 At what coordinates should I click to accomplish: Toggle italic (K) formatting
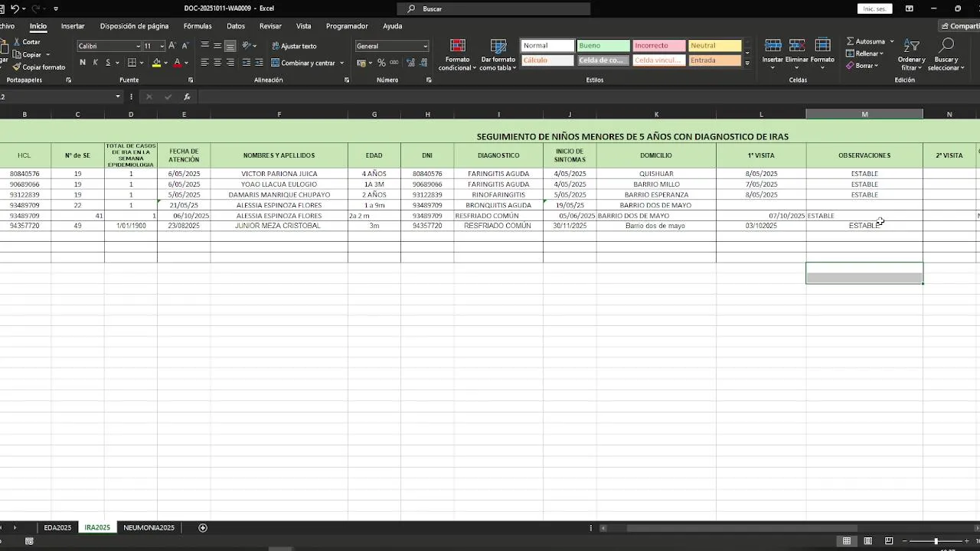(95, 63)
